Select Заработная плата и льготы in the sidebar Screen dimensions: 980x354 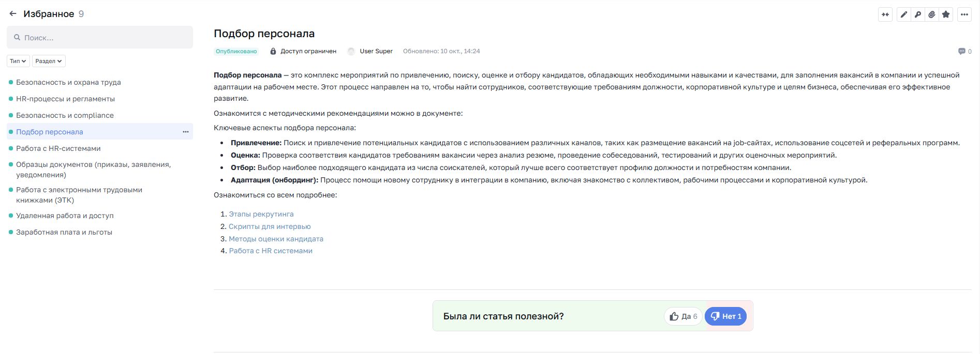click(x=64, y=232)
